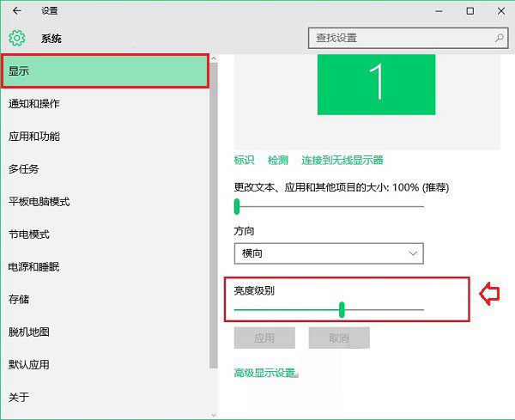This screenshot has height=420, width=515.
Task: Click the 系统 heading text
Action: [x=51, y=39]
